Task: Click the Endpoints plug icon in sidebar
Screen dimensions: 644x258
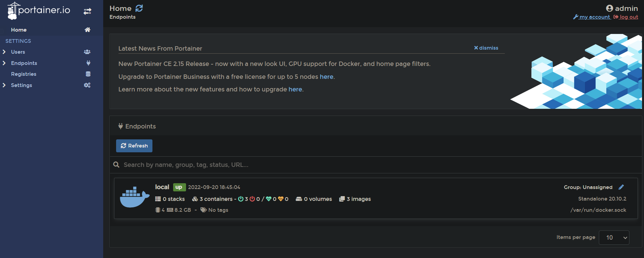Action: coord(88,63)
